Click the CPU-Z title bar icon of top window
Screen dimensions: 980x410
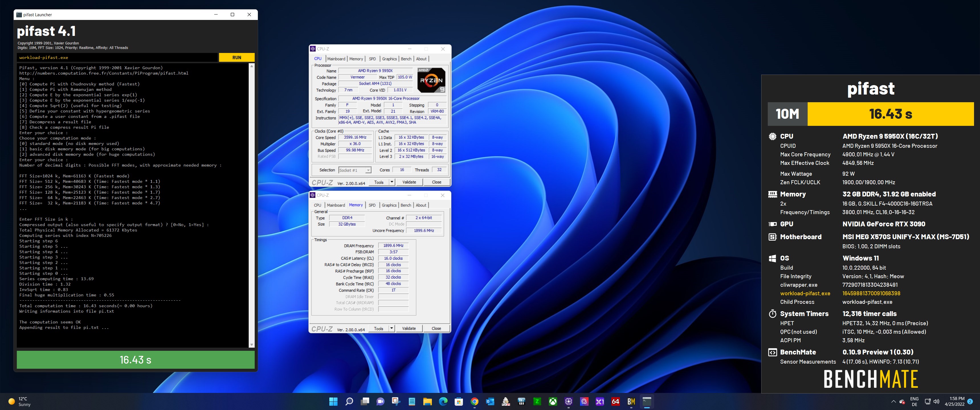click(x=313, y=49)
